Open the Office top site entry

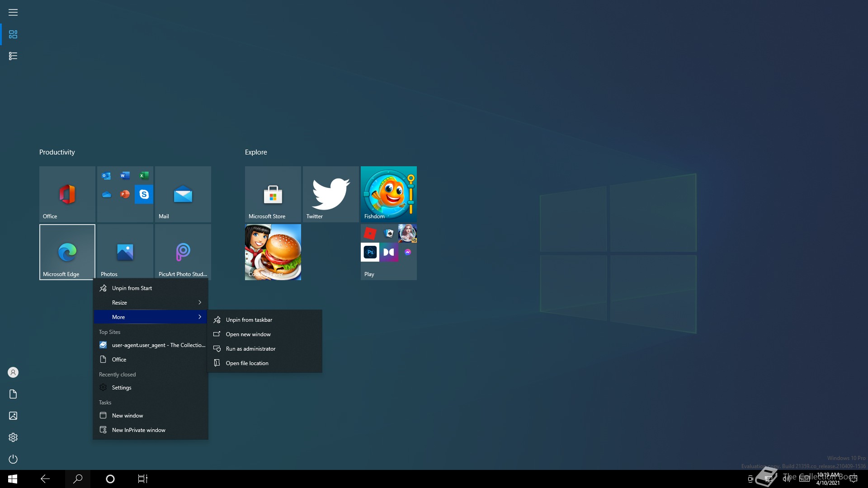[151, 360]
